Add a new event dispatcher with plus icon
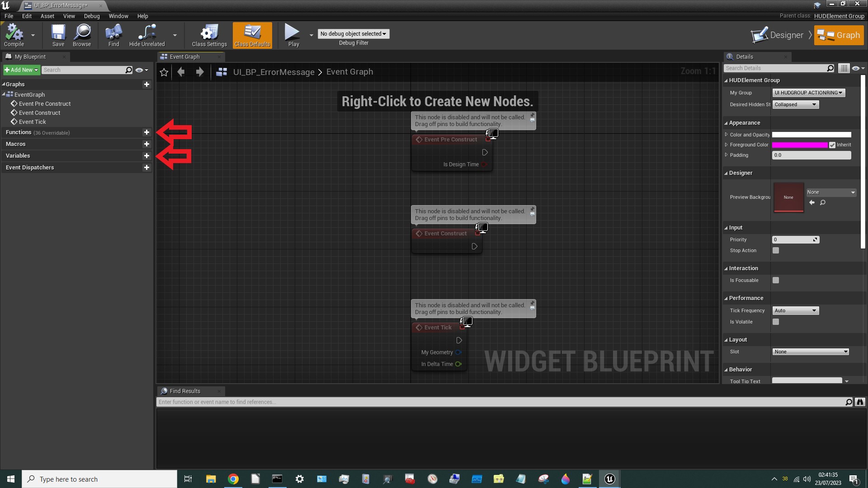Screen dimensions: 868x488 click(146, 168)
